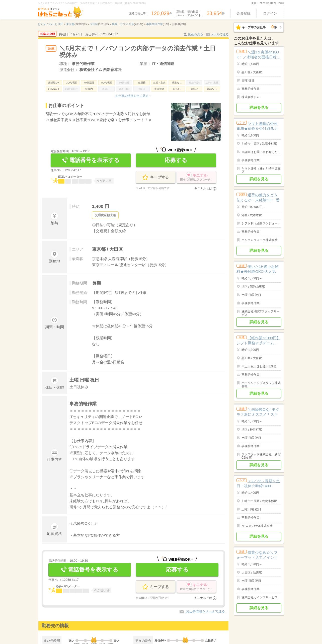This screenshot has width=322, height=644.
Task: Select the 残業なし feature tag
Action: (x=177, y=83)
